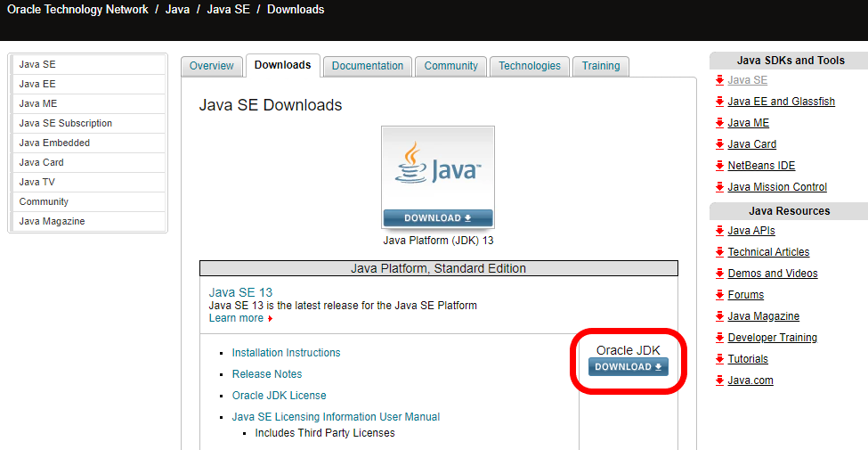Open the Java Magazine link under Java Resources
The image size is (868, 450).
[x=763, y=316]
